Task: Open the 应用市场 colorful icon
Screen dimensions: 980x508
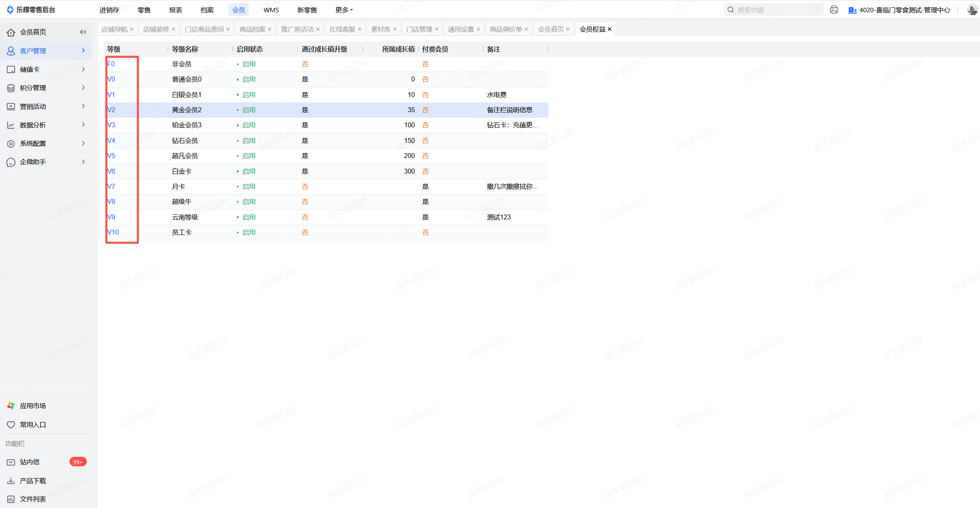Action: click(x=11, y=406)
